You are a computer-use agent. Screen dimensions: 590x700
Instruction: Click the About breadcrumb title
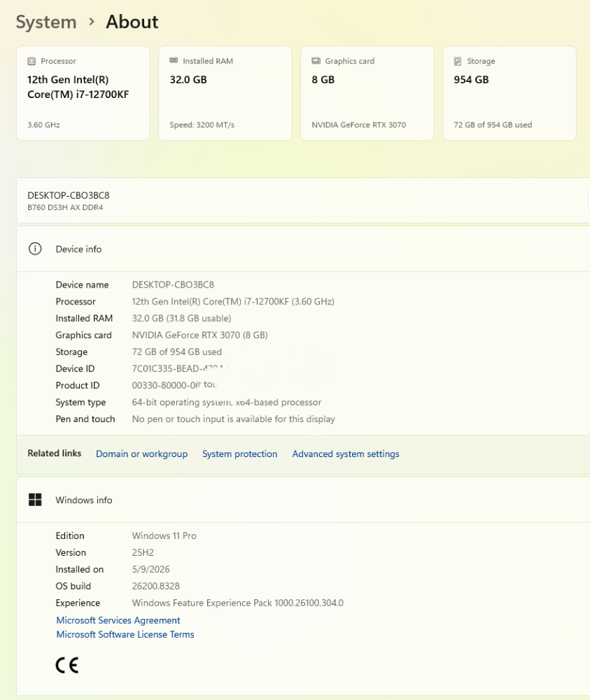pos(132,22)
